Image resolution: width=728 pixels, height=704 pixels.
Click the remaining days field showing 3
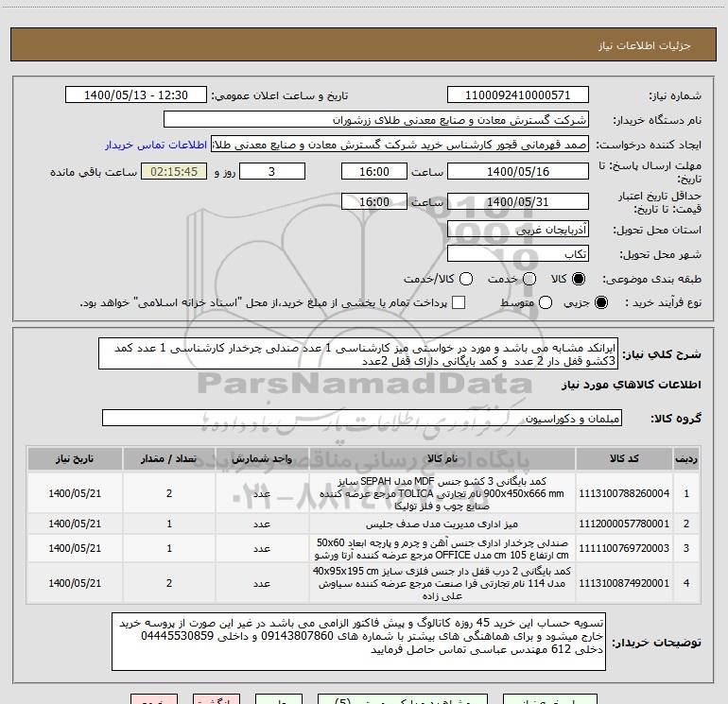272,172
